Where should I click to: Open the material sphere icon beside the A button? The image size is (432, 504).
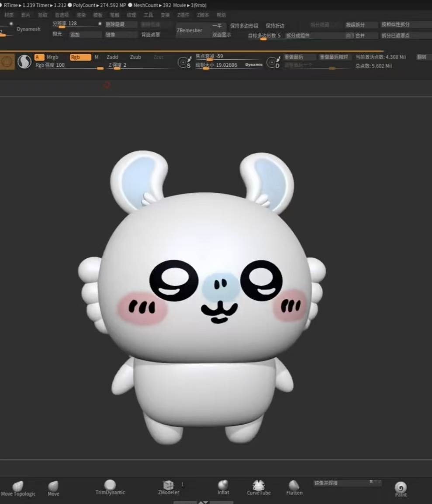(x=24, y=62)
